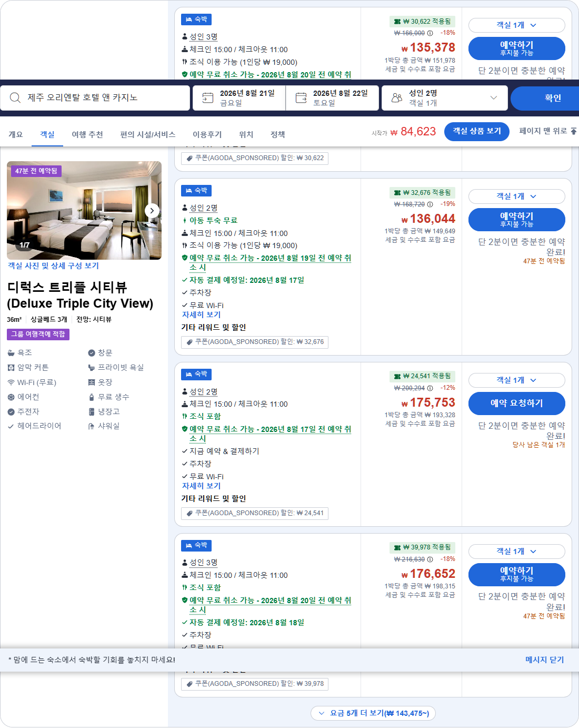
Task: Click the next photo arrow on room image
Action: [x=152, y=211]
